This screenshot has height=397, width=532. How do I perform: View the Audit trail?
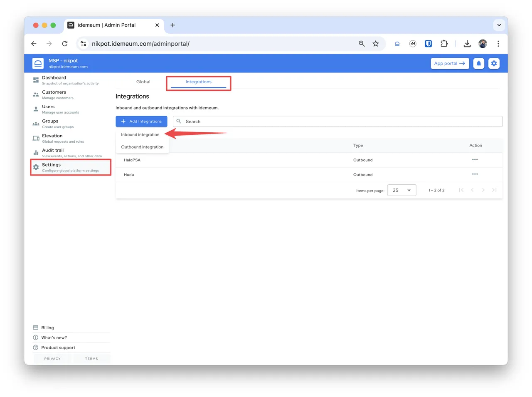[70, 153]
